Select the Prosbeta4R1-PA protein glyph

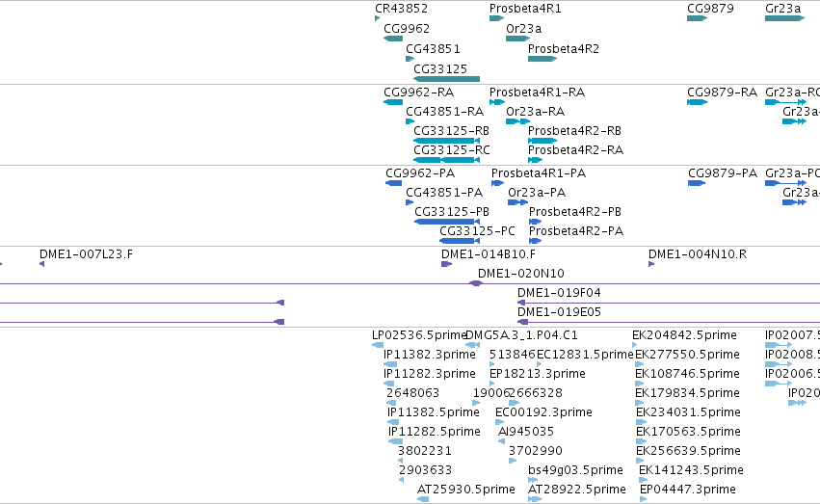click(x=497, y=183)
